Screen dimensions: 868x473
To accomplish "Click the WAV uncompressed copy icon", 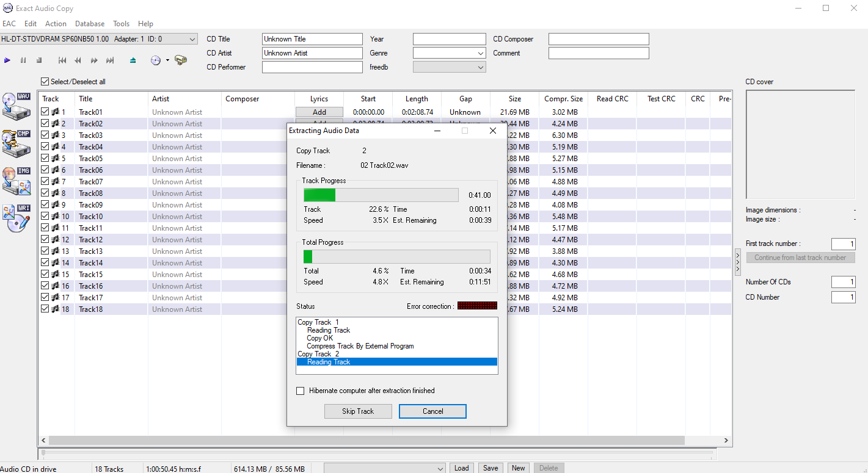I will pyautogui.click(x=16, y=106).
